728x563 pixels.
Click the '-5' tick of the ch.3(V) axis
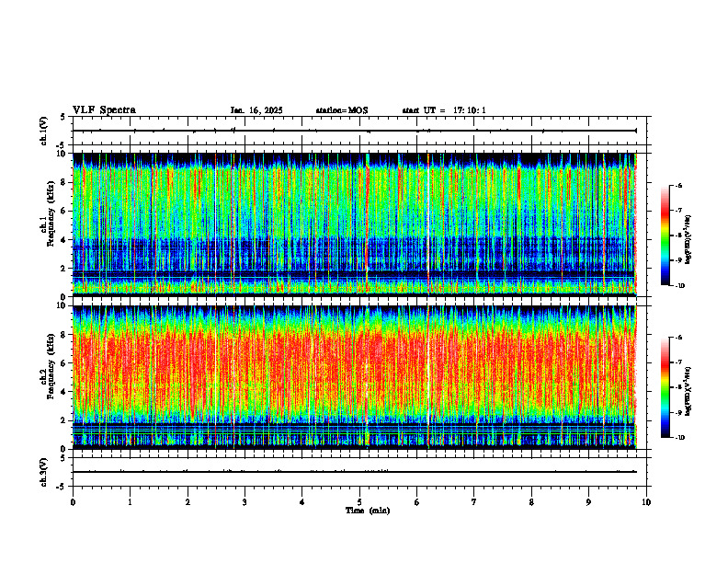63,487
